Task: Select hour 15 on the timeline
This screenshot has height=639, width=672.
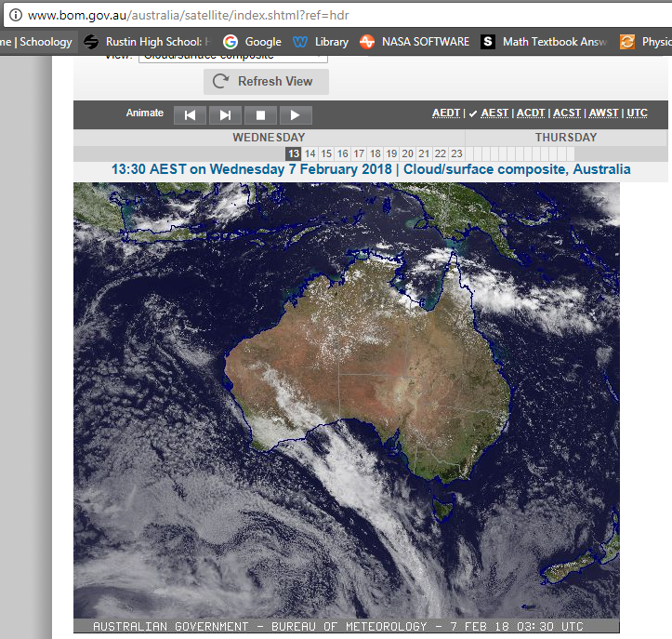Action: pyautogui.click(x=326, y=153)
